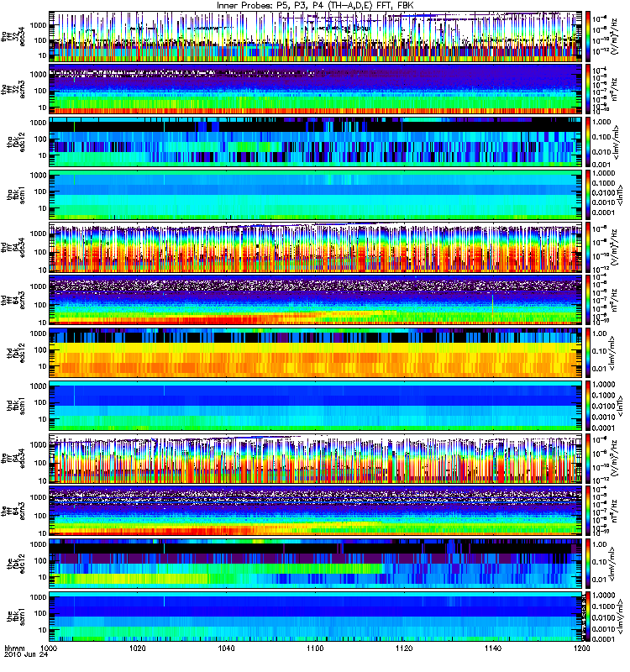Click the '0.100' value on tha fbk edc12 color scale
The height and width of the screenshot is (672, 630).
601,137
